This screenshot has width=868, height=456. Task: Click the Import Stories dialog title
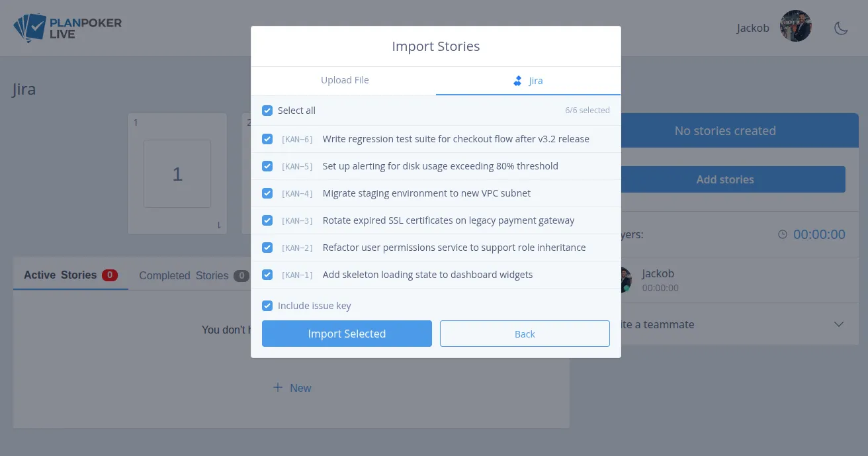coord(436,46)
